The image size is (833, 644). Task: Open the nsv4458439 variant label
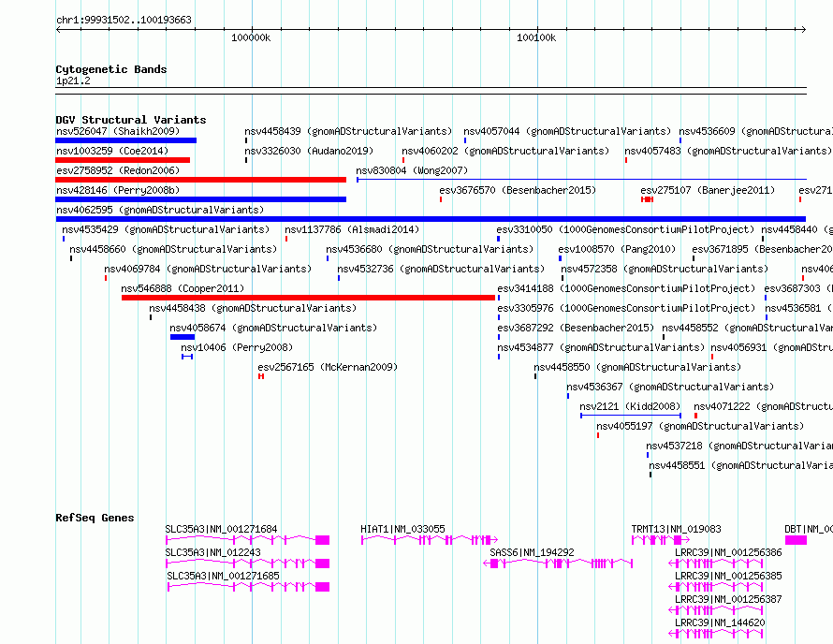tap(348, 131)
